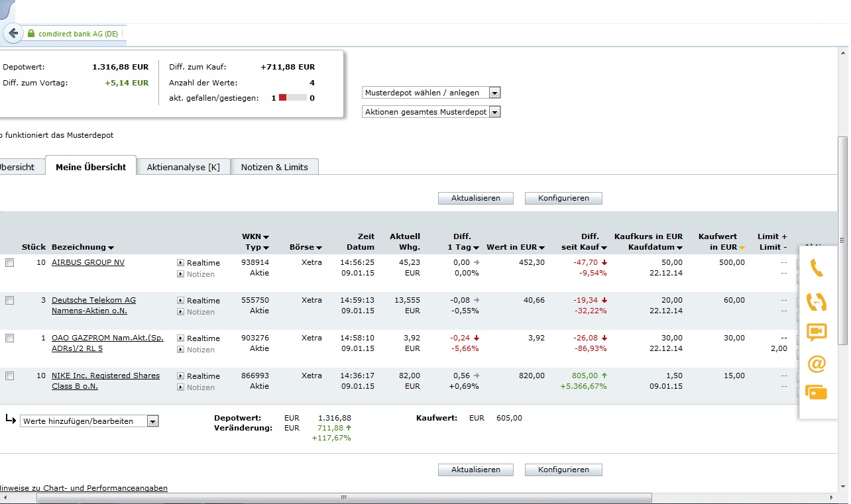Click browser back arrow button
The image size is (851, 504).
(x=13, y=33)
